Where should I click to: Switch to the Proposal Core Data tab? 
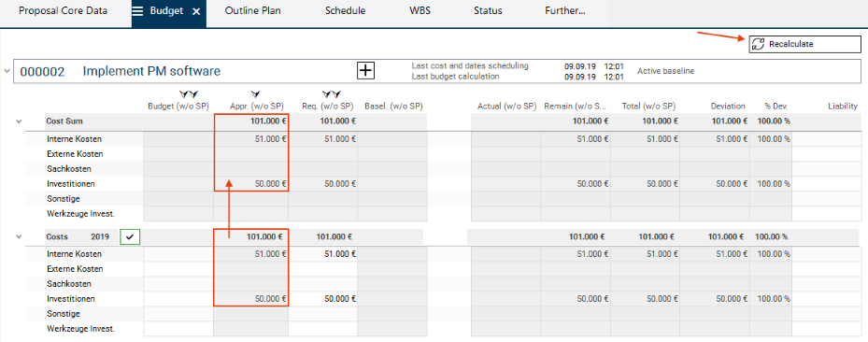click(x=64, y=11)
